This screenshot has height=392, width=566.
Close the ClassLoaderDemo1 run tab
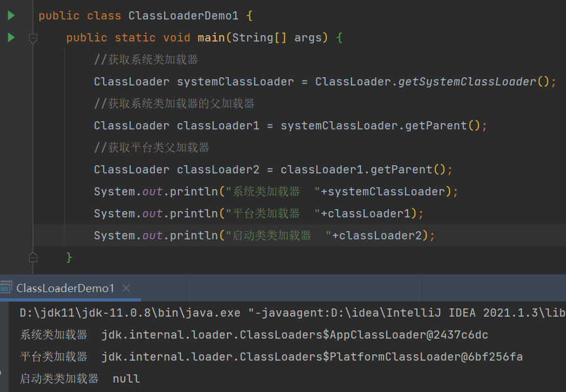tap(126, 288)
